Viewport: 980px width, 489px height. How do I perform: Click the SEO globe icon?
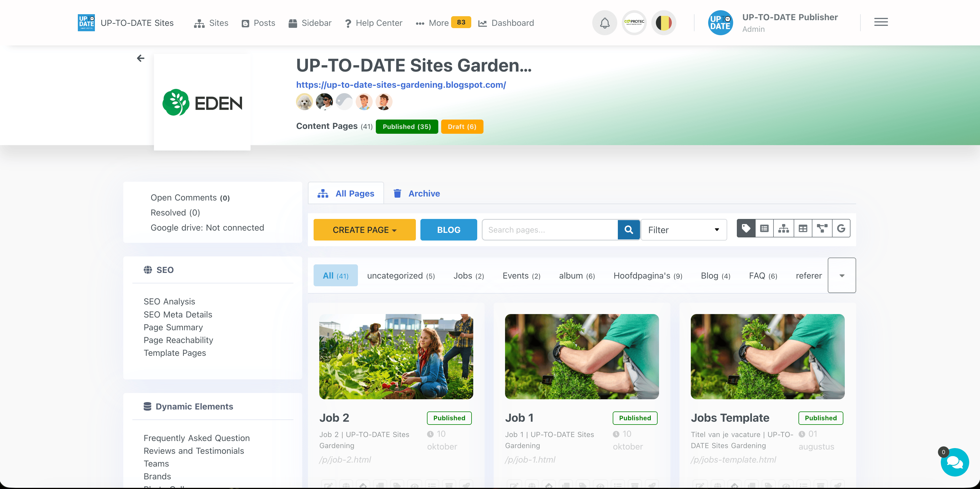click(x=148, y=269)
